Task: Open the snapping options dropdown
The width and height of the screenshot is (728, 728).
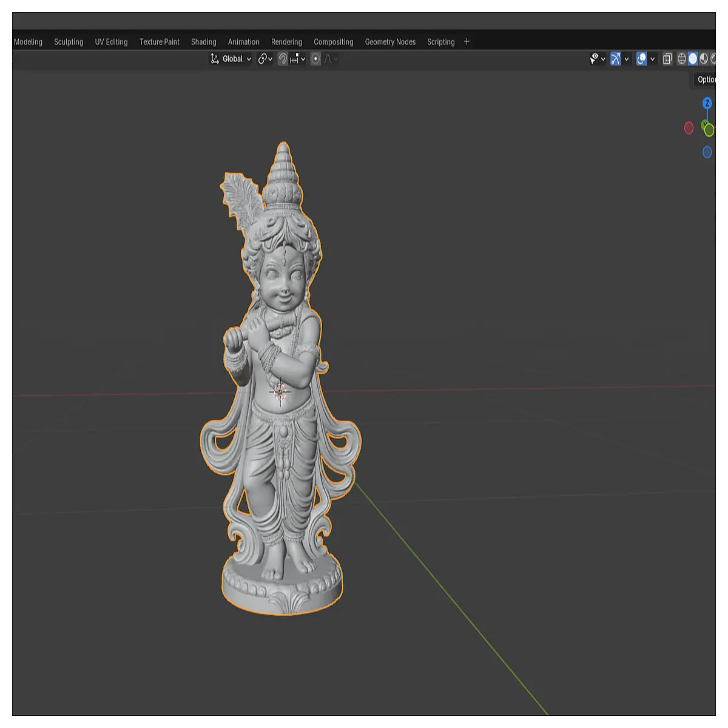Action: click(298, 59)
